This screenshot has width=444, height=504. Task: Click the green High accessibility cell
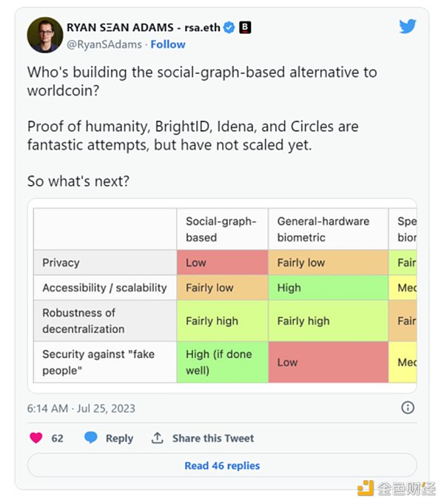pos(328,288)
